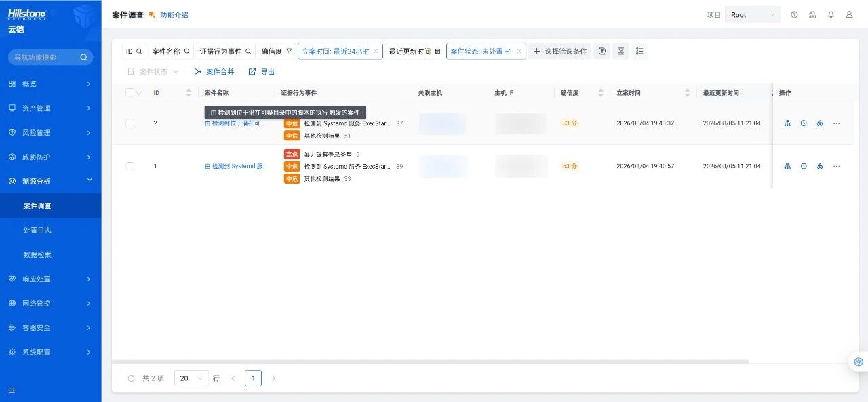868x402 pixels.
Task: Click topology icon in row ID 2 actions
Action: [x=787, y=123]
